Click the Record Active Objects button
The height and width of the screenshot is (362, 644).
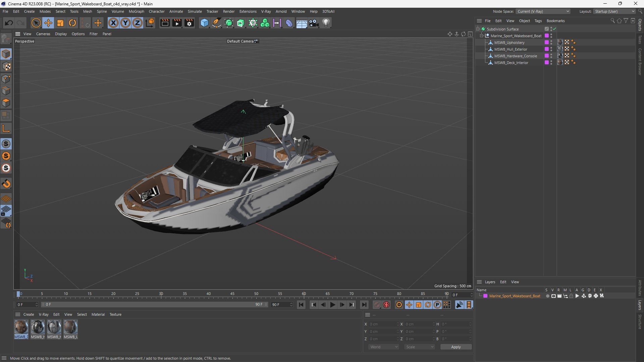pyautogui.click(x=377, y=305)
